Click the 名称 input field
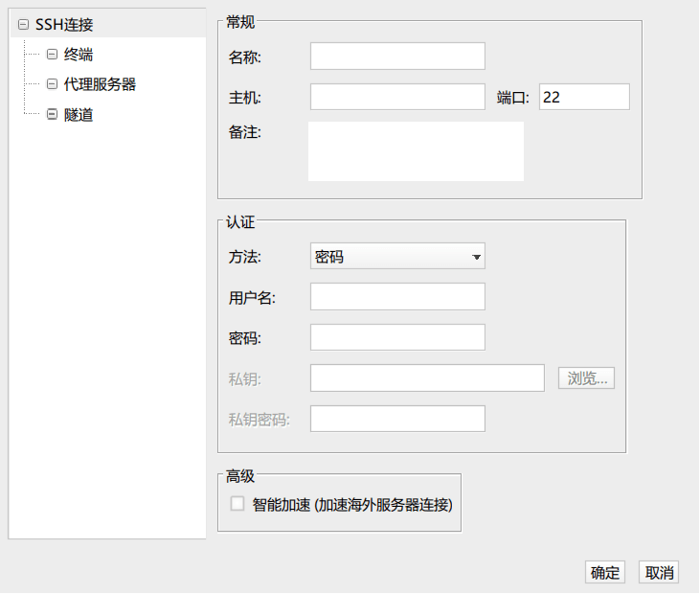700x594 pixels. point(397,57)
